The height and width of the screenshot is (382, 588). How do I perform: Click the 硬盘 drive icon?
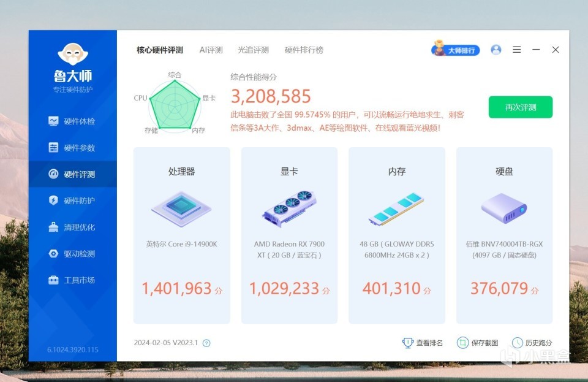point(504,208)
